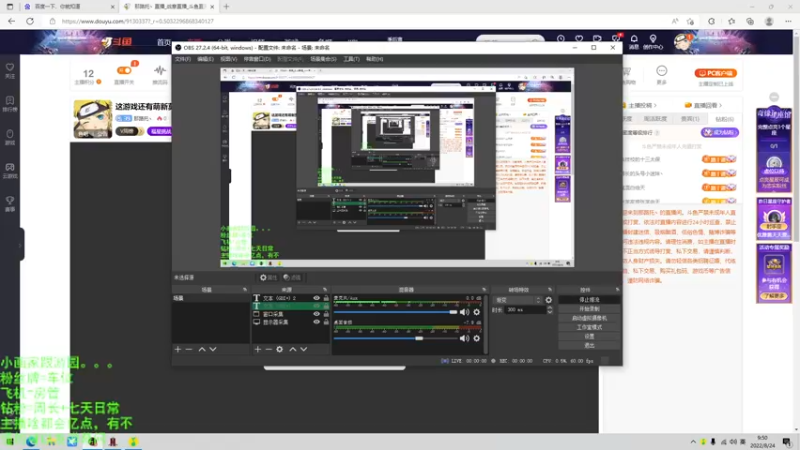Toggle visibility of 文本 (GDI+) 2 source

coord(316,298)
